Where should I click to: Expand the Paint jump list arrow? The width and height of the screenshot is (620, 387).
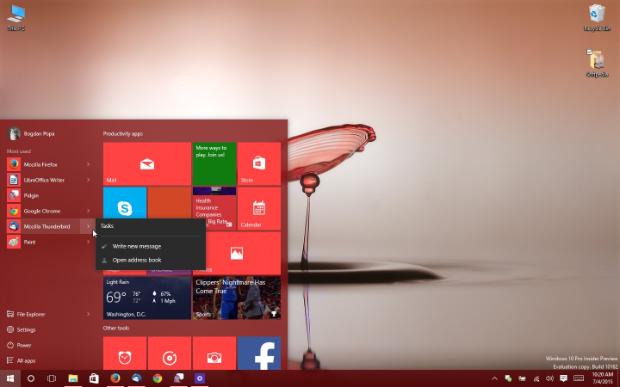(88, 242)
